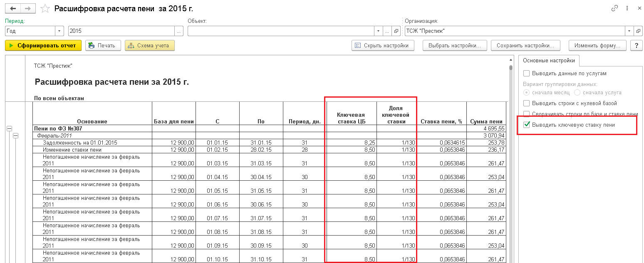
Task: Switch to 'Основные настройки' tab
Action: coord(549,60)
